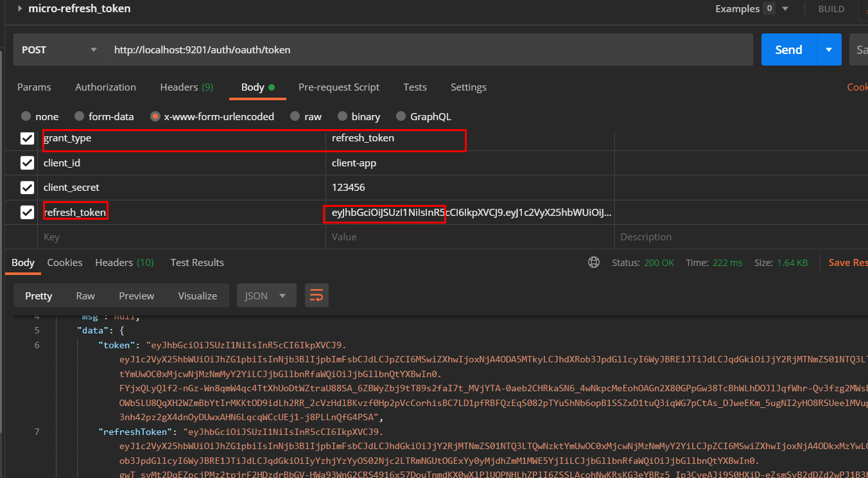Click the "refreshToken" key in response JSON

coord(135,431)
